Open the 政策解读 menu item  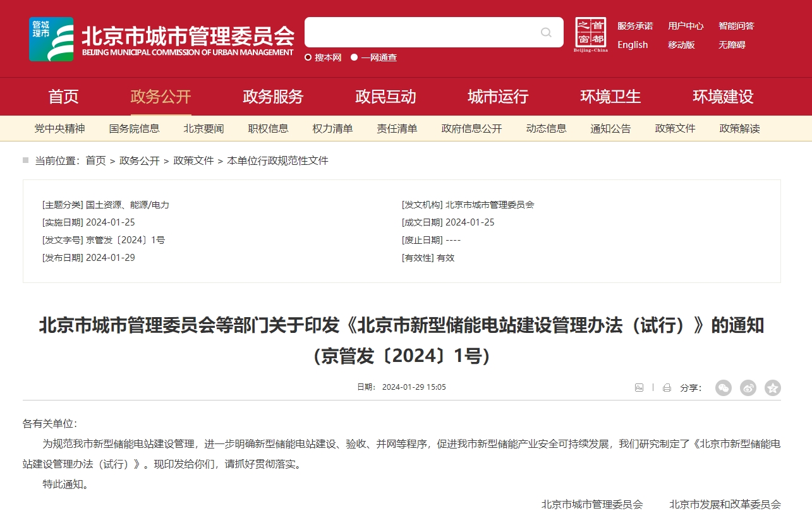click(739, 128)
